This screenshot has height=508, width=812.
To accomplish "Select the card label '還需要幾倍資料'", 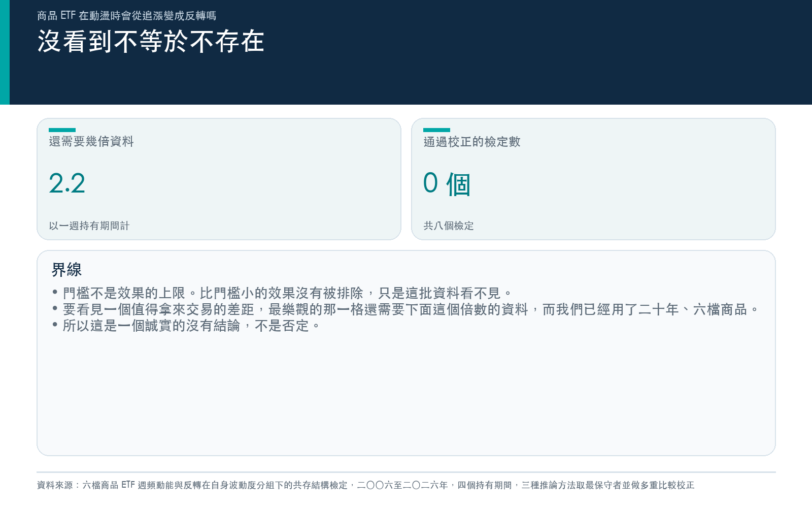I will pos(91,141).
